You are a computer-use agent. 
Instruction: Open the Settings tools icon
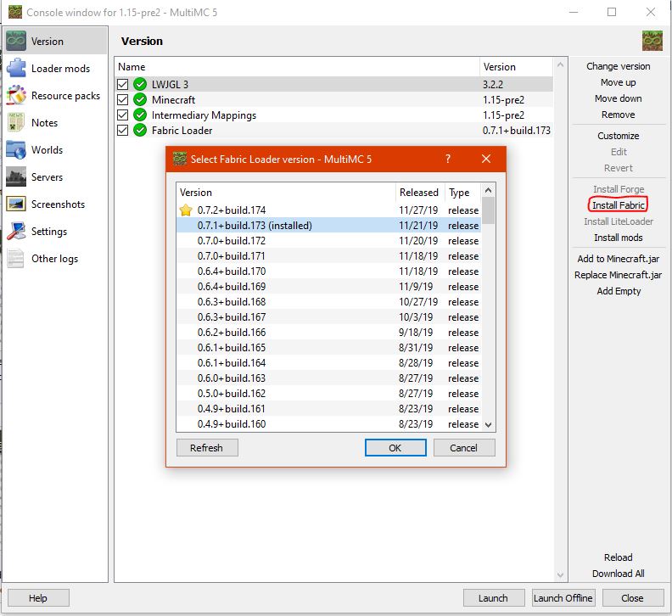pos(16,231)
